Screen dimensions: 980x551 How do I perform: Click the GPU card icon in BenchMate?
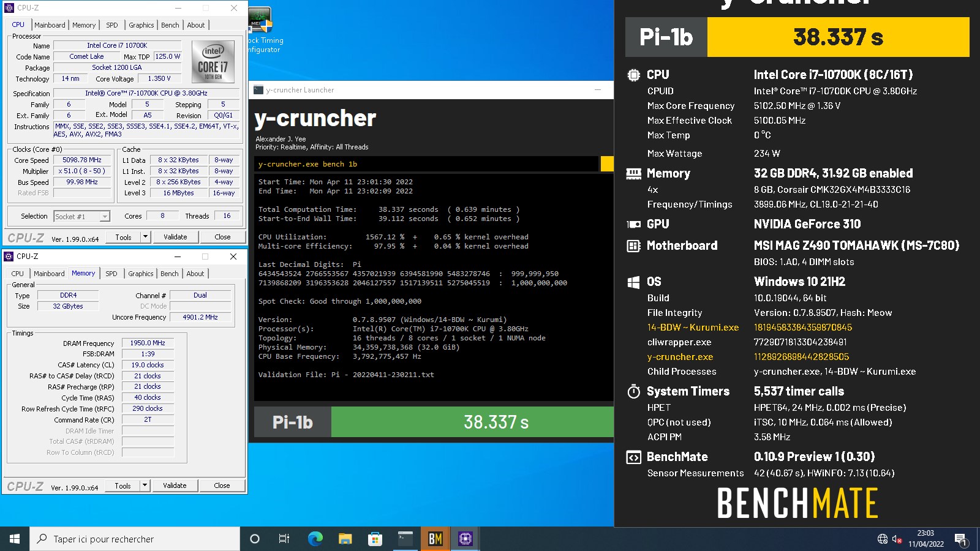tap(633, 224)
